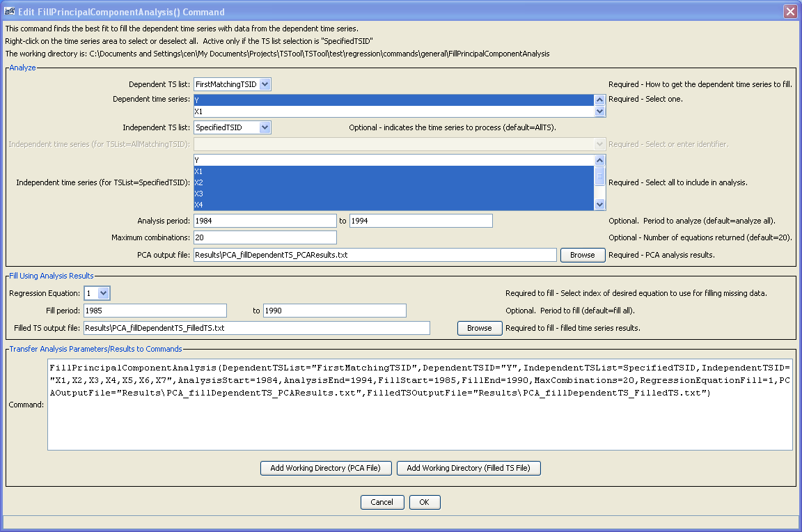The image size is (802, 532).
Task: Select X2 in the independent time series list
Action: [278, 182]
